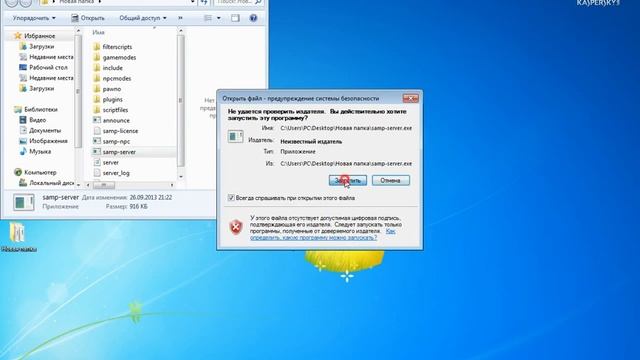Open the Видео library

(37, 120)
